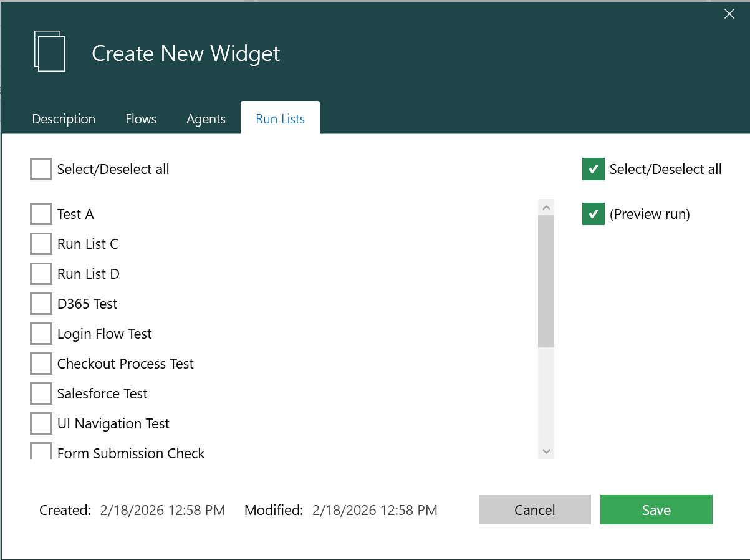Tick the Run List C checkbox
750x560 pixels.
(x=41, y=244)
